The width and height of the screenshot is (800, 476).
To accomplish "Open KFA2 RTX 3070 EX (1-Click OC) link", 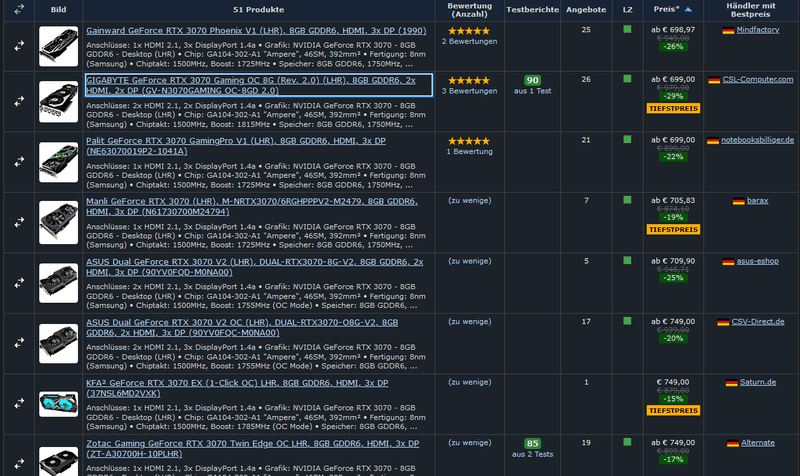I will coord(237,388).
